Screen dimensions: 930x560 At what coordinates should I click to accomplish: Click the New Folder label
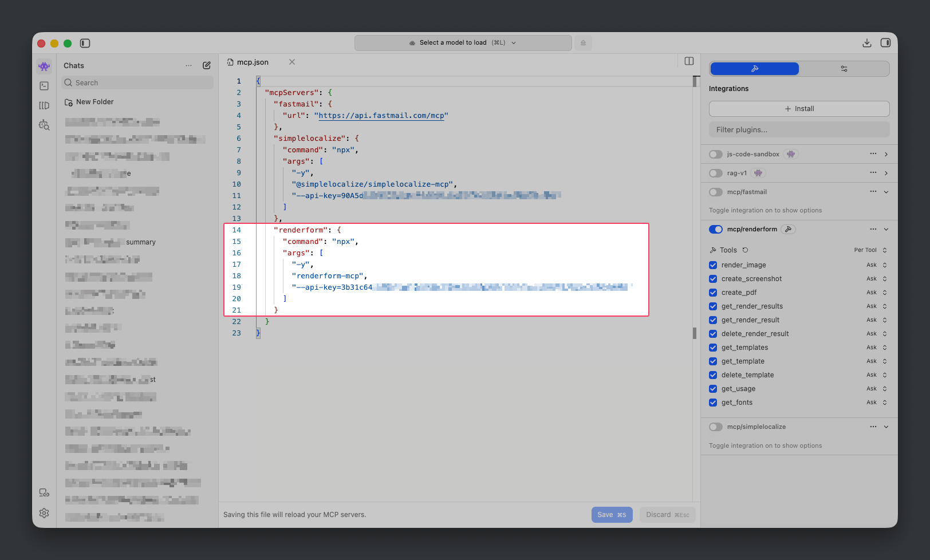(95, 102)
